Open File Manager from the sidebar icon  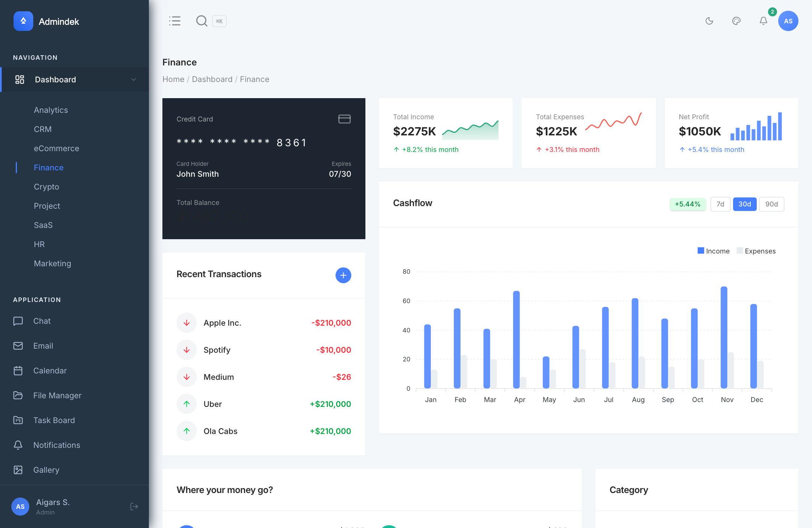pos(18,395)
